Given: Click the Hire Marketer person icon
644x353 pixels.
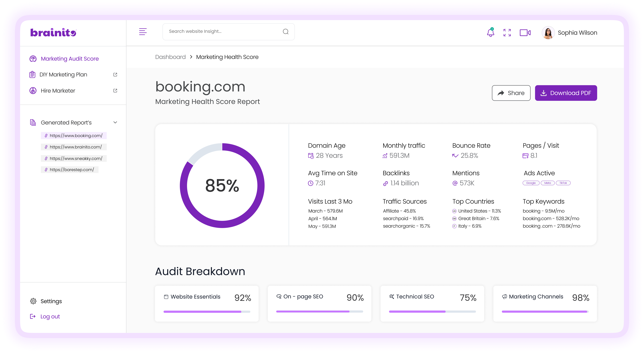Looking at the screenshot, I should (x=33, y=91).
